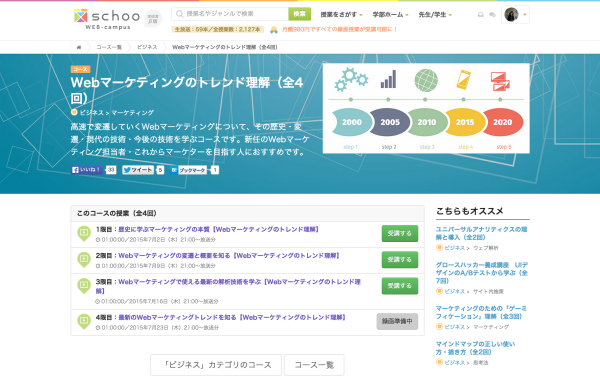
Task: Click the bookmark count 1
Action: (x=215, y=170)
